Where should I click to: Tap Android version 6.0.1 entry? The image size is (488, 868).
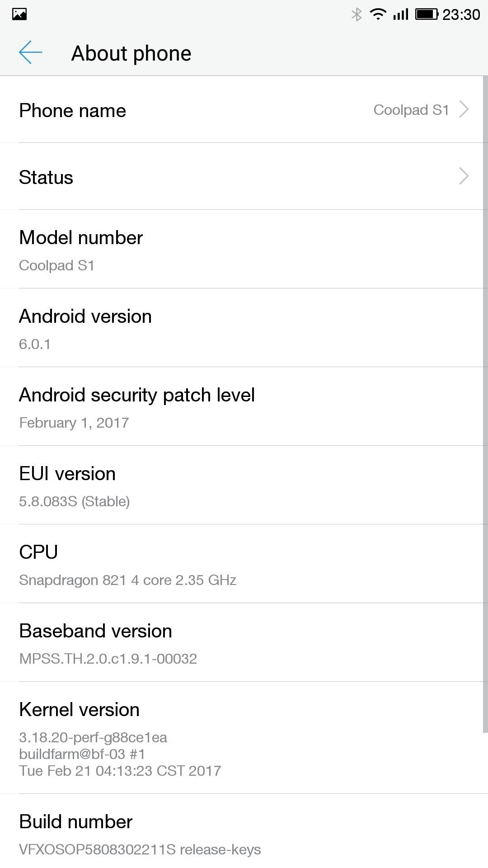(x=244, y=328)
